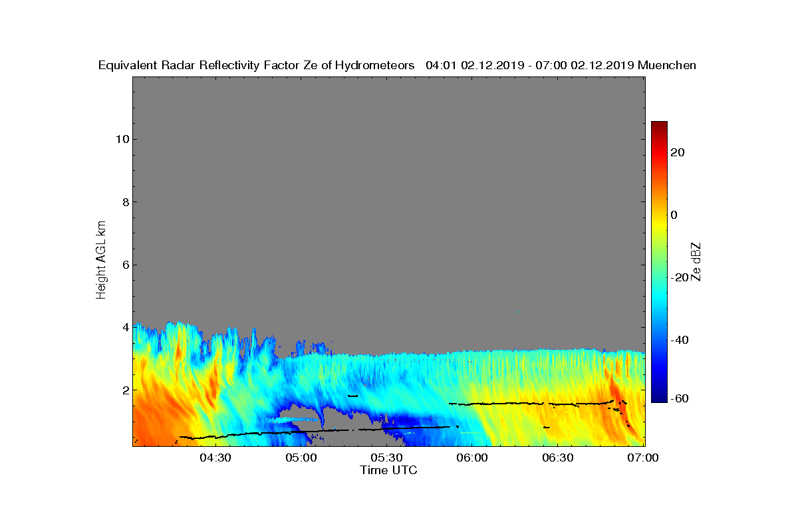The height and width of the screenshot is (532, 798).
Task: Click the 'Height AGL km' axis label
Action: point(101,260)
